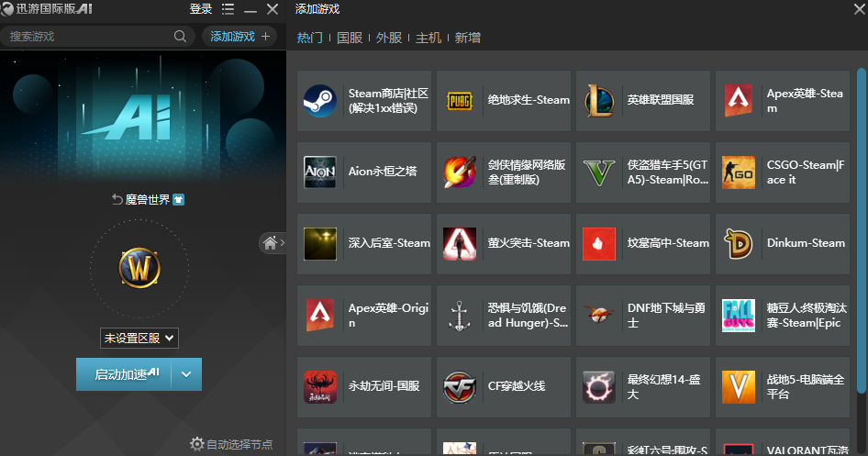Screen dimensions: 868x456
Task: Open the 未设置区服 dropdown
Action: tap(139, 339)
